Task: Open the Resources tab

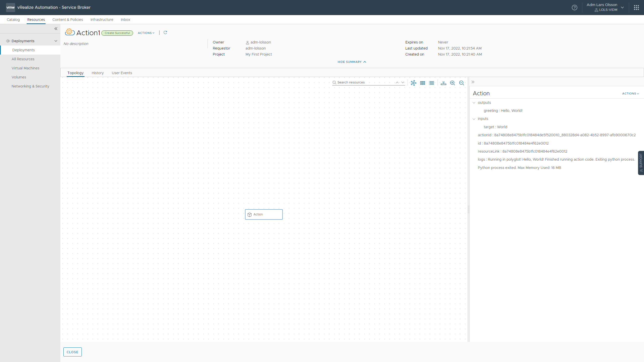Action: tap(36, 20)
